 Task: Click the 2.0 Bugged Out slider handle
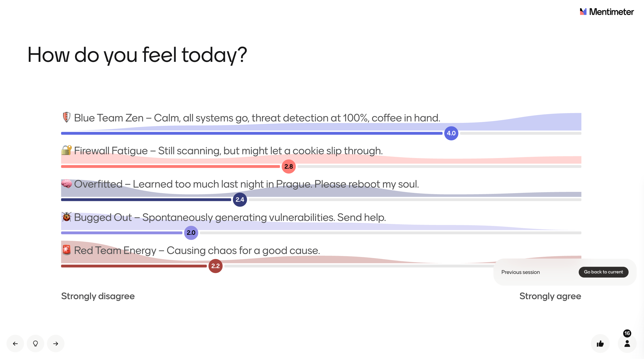[x=191, y=233]
